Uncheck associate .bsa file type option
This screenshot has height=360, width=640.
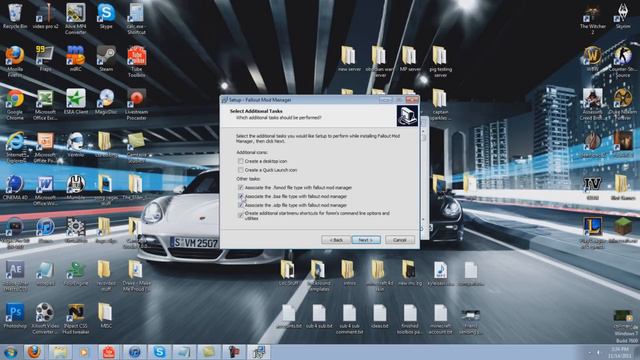240,196
